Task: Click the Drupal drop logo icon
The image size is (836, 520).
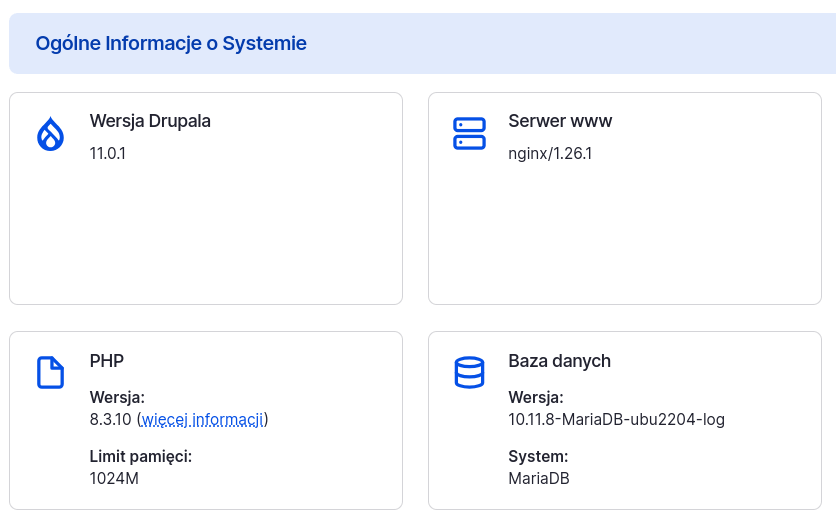Action: pyautogui.click(x=51, y=134)
